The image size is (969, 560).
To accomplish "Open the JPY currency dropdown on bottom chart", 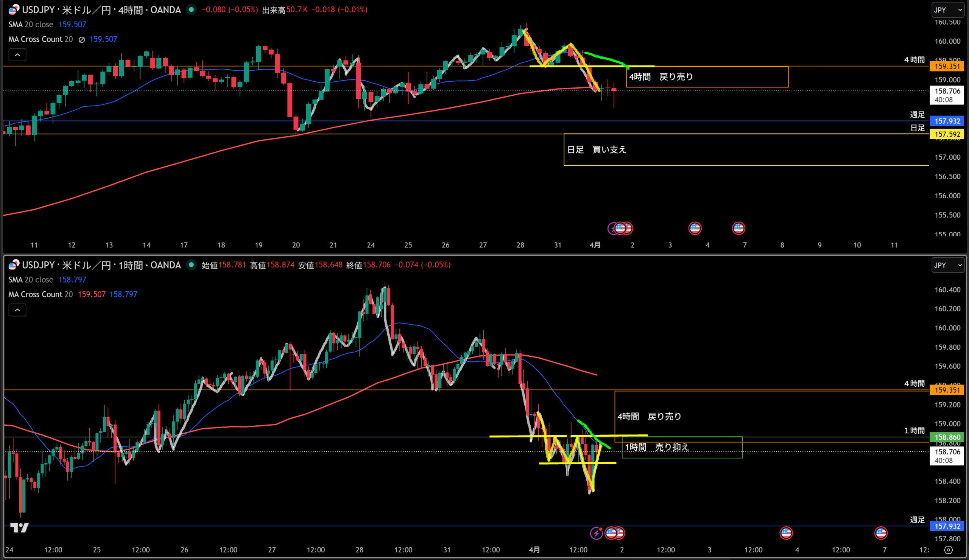I will click(x=947, y=265).
